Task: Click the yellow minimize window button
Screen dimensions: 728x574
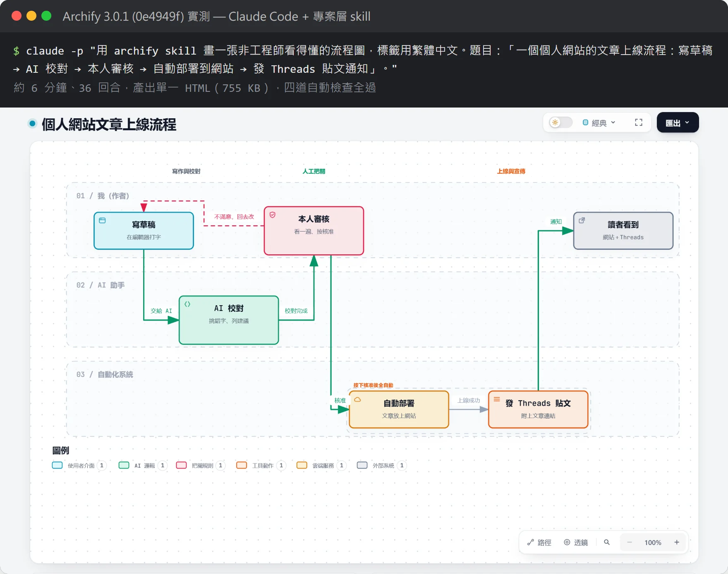Action: [x=31, y=16]
